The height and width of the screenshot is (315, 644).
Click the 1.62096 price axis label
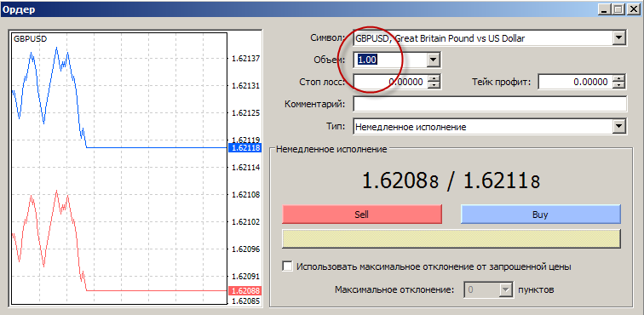tap(245, 249)
